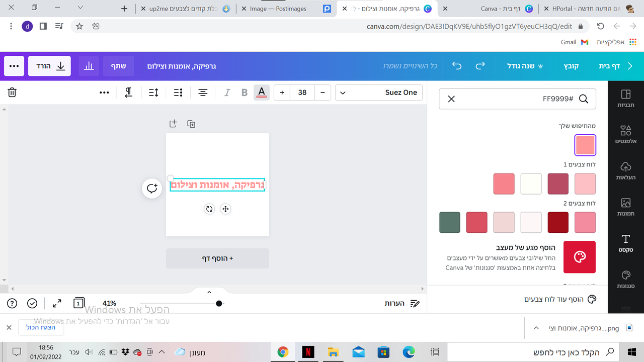This screenshot has width=644, height=362.
Task: Open Notes (הערות) panel
Action: click(x=401, y=304)
